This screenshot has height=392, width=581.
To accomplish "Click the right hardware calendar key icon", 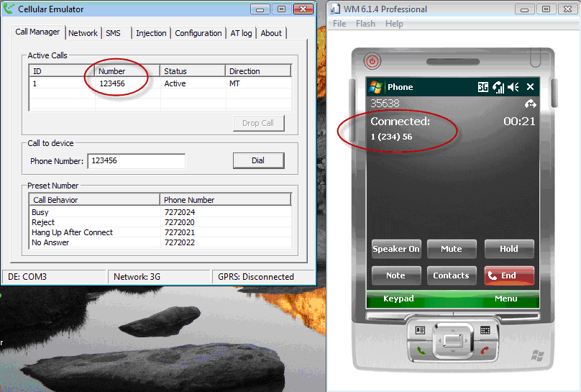I will pos(485,329).
